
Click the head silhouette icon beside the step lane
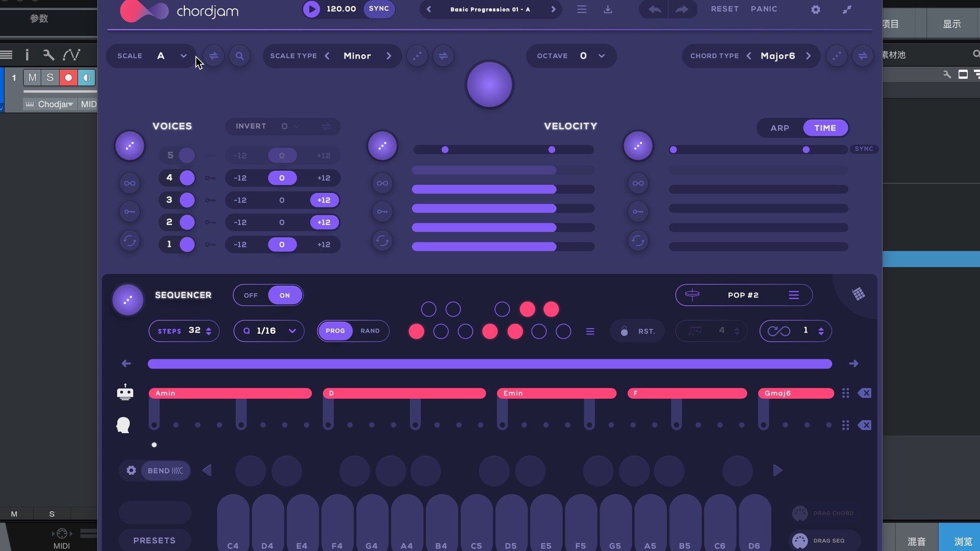point(124,424)
